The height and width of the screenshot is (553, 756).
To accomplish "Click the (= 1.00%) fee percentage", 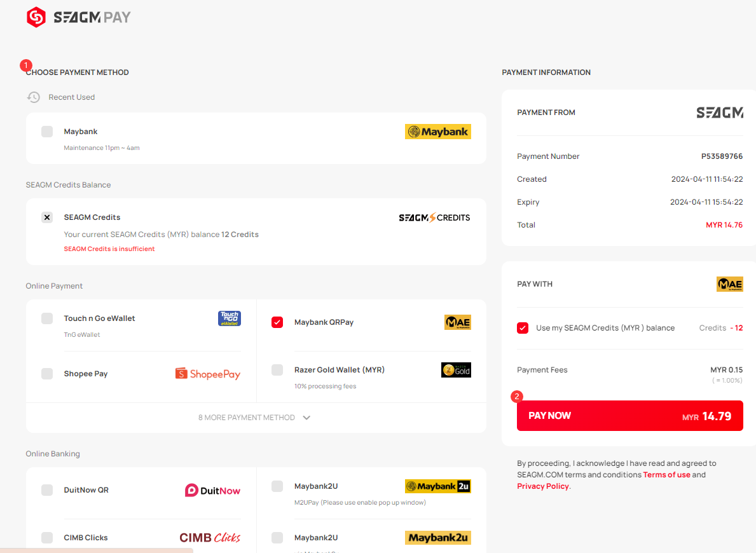I will 727,380.
